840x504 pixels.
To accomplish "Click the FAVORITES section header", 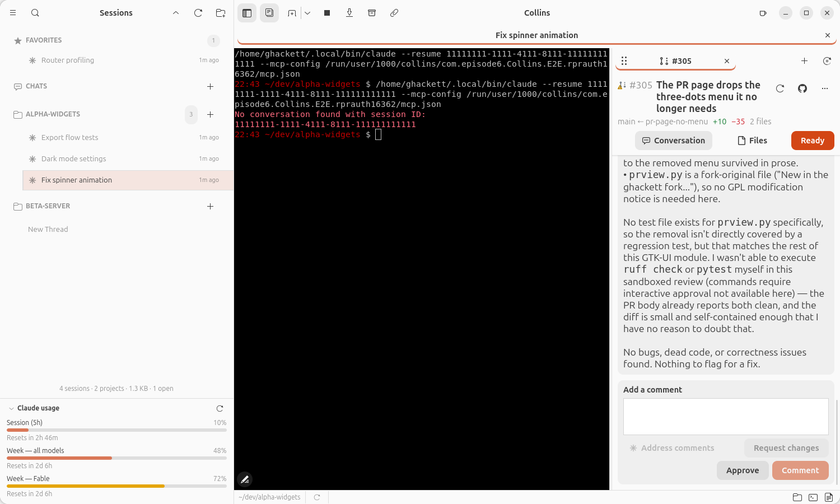I will tap(44, 40).
